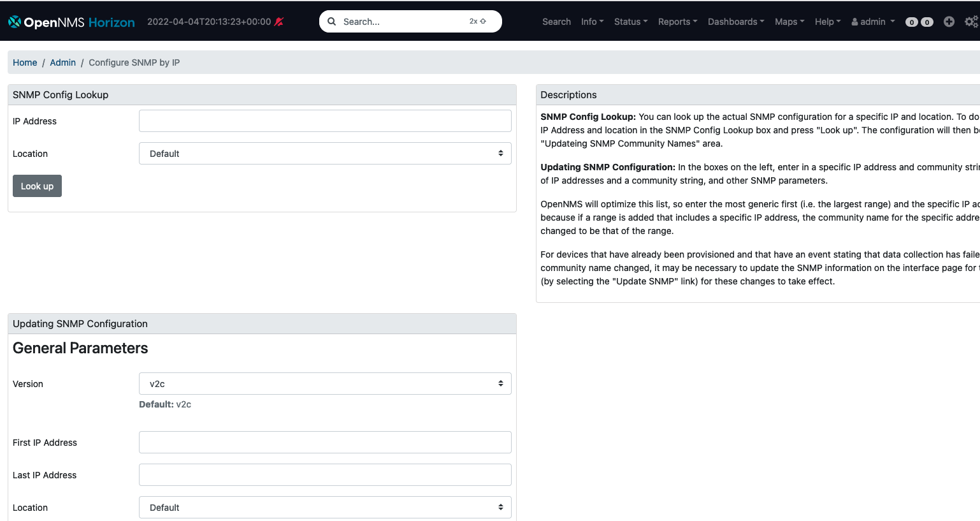Image resolution: width=980 pixels, height=521 pixels.
Task: Focus the First IP Address input field
Action: [x=325, y=442]
